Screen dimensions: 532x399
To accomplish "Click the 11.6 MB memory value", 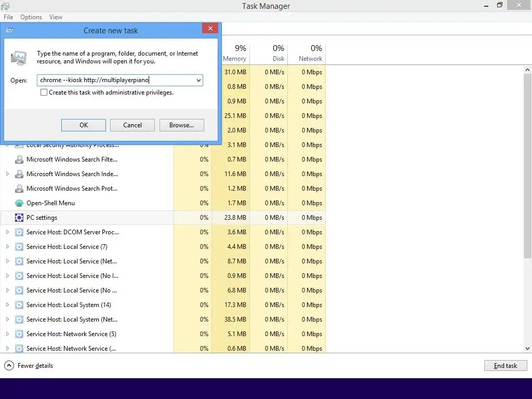I will click(235, 174).
